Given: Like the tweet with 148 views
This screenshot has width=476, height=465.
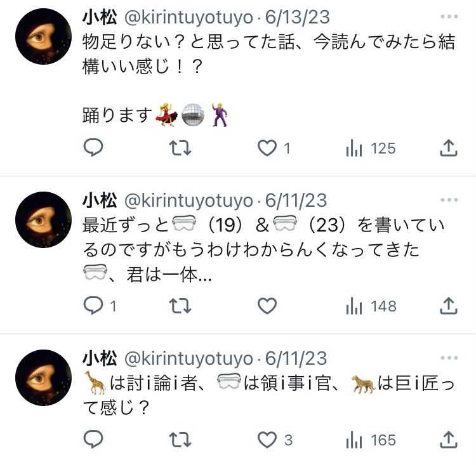Looking at the screenshot, I should 267,306.
